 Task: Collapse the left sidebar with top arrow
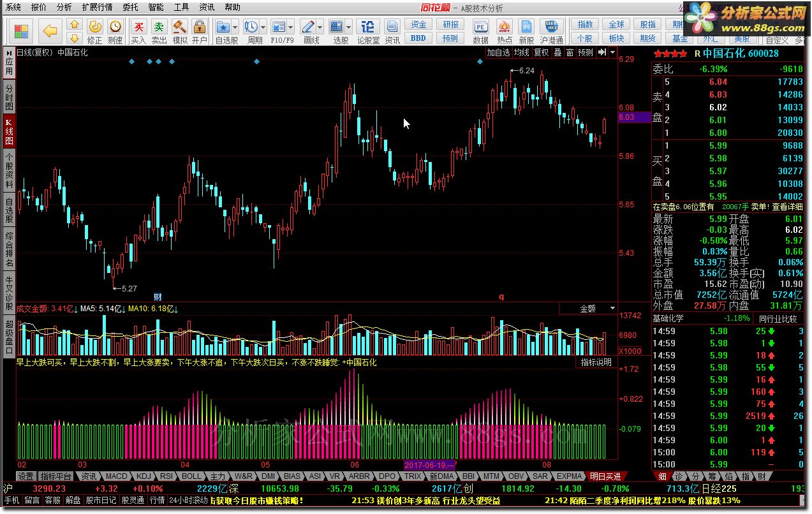[9, 52]
